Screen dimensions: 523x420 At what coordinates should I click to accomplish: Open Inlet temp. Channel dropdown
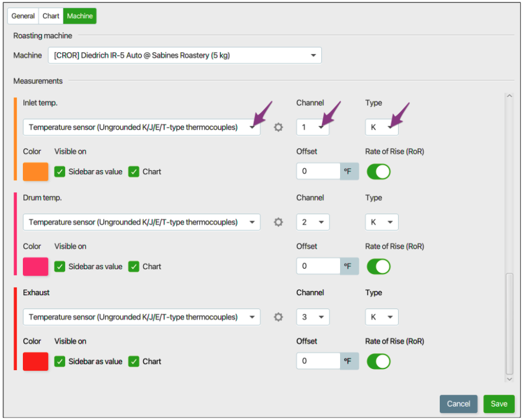coord(313,127)
